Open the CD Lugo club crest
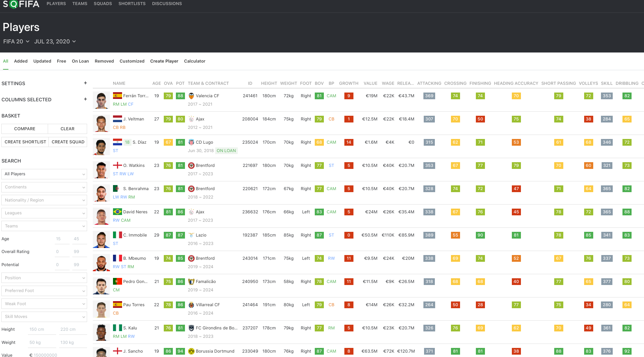The height and width of the screenshot is (357, 644). [x=191, y=142]
